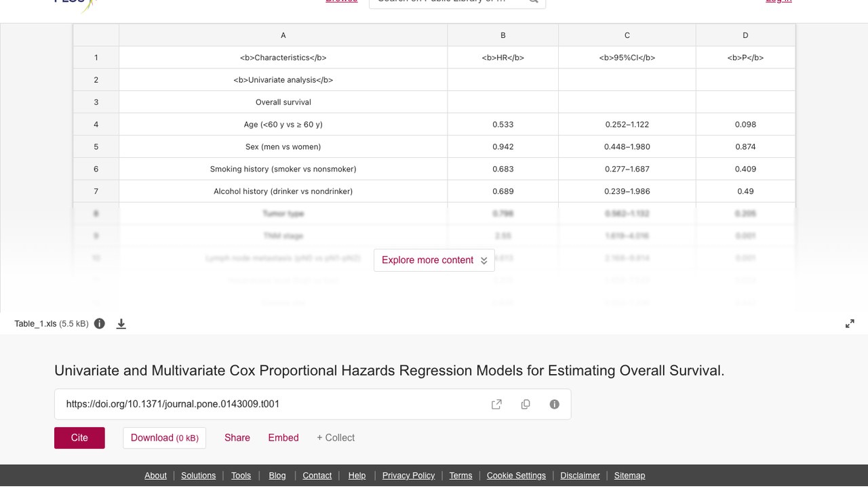Screen dimensions: 868x488
Task: Select column D header
Action: point(745,35)
